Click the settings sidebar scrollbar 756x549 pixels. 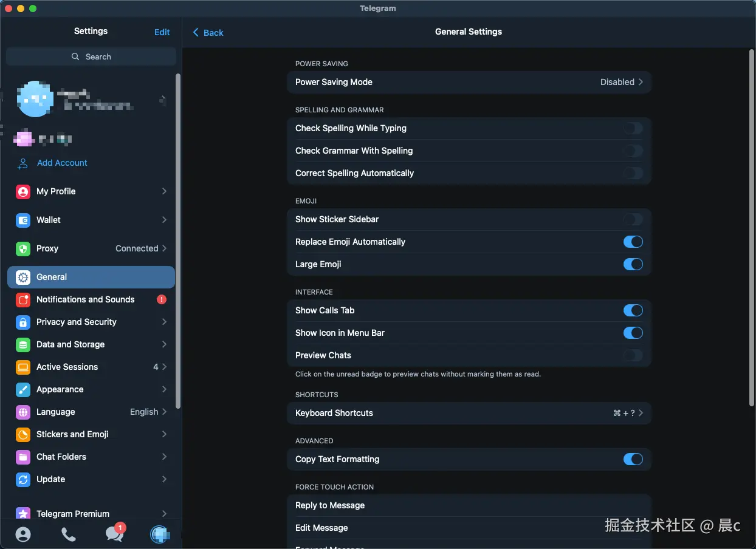pos(178,241)
